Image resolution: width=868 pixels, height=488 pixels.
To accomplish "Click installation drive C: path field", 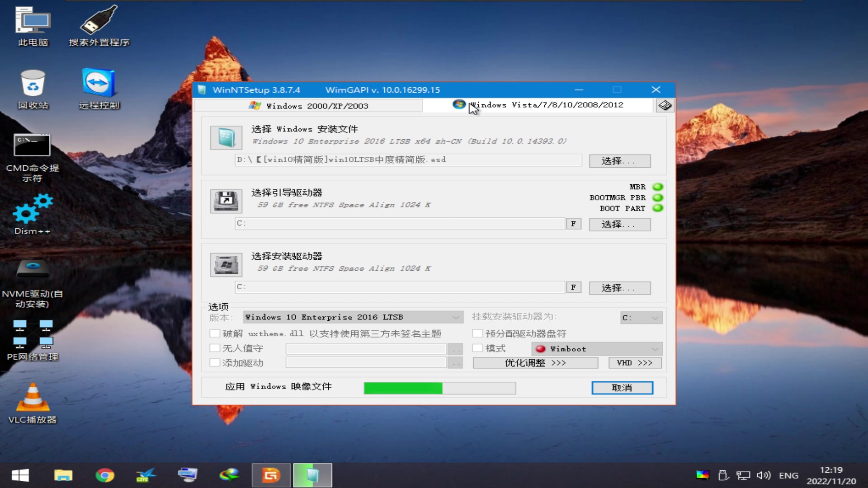I will (x=400, y=287).
